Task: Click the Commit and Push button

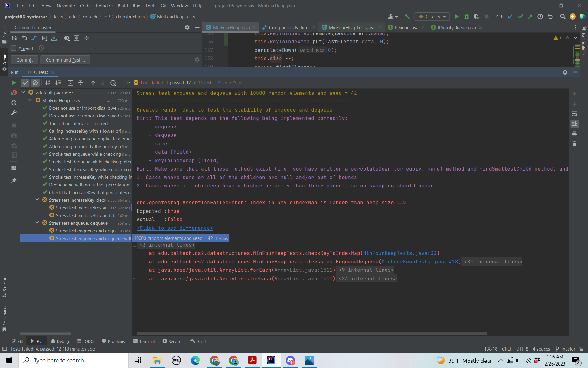Action: 65,60
